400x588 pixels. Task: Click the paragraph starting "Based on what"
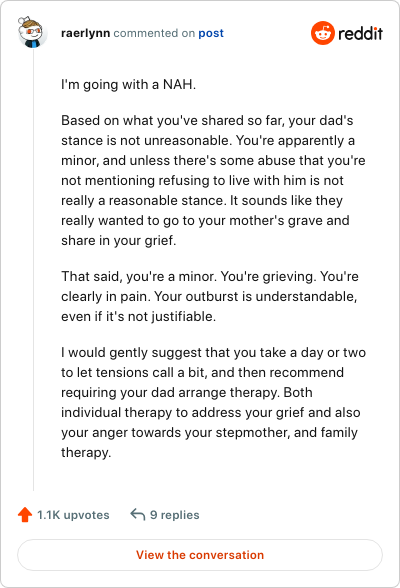(x=213, y=180)
